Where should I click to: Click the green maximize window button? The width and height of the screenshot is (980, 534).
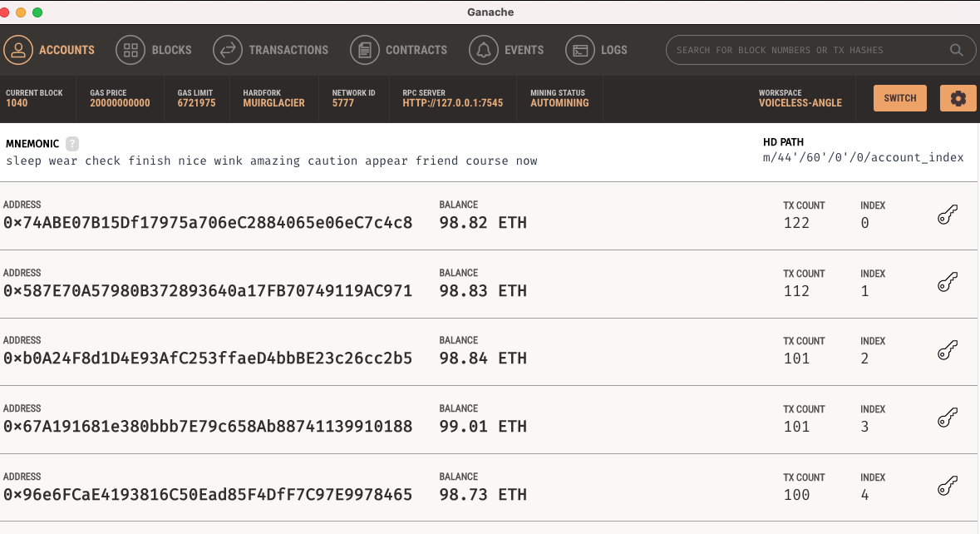[x=37, y=12]
